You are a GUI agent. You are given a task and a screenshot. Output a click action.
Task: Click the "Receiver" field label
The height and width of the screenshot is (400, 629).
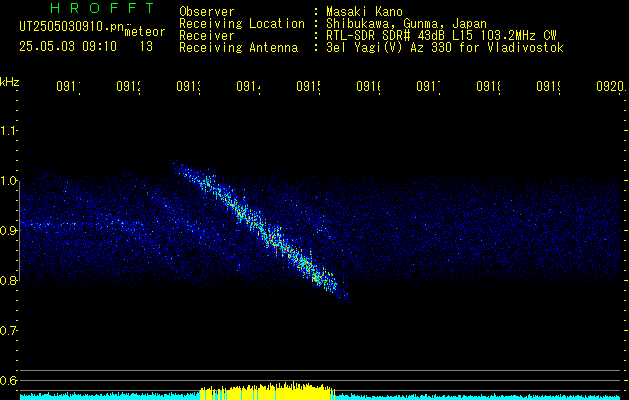[x=207, y=36]
